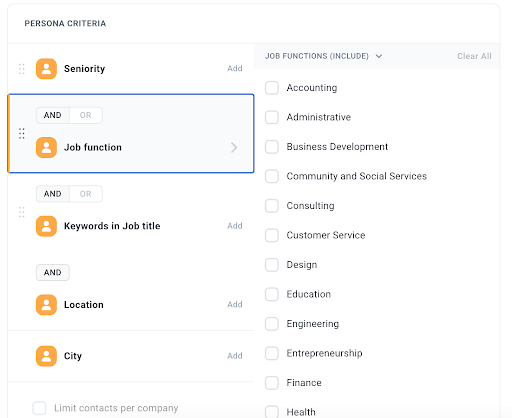Click the Job function orange persona icon

click(x=46, y=147)
